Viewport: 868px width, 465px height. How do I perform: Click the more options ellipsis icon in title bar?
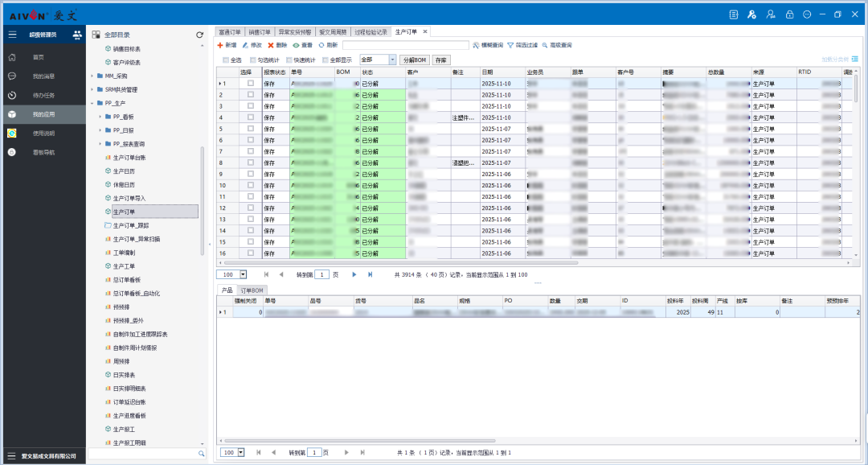pyautogui.click(x=807, y=14)
